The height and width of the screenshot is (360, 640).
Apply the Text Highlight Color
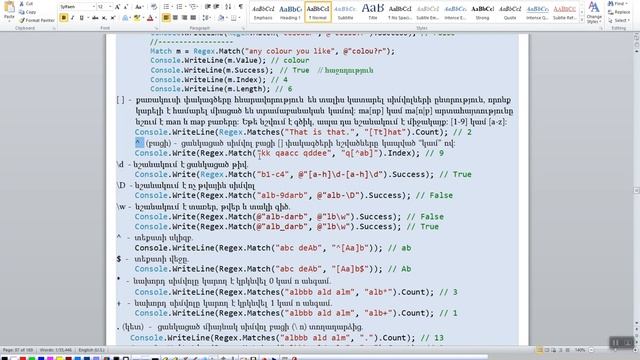pos(138,18)
